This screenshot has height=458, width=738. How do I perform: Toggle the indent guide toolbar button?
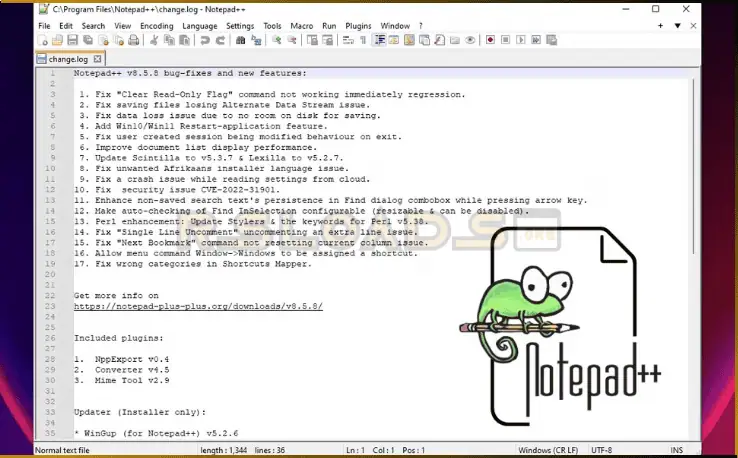379,40
